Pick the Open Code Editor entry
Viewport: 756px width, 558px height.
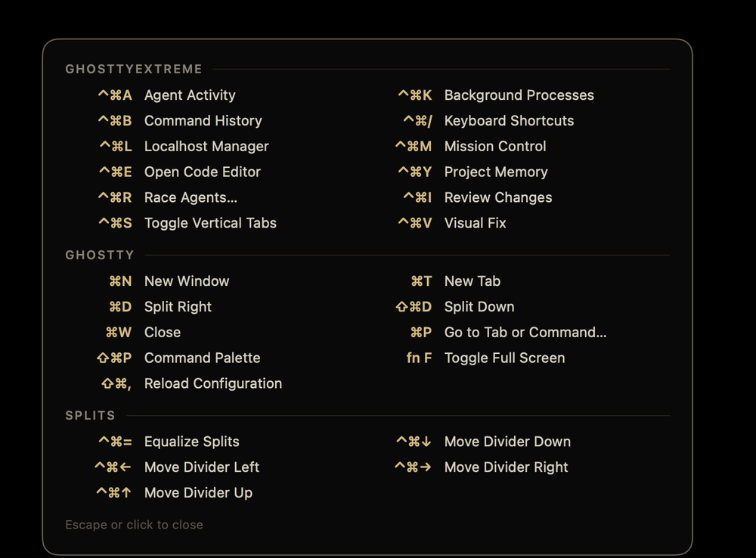[x=179, y=172]
